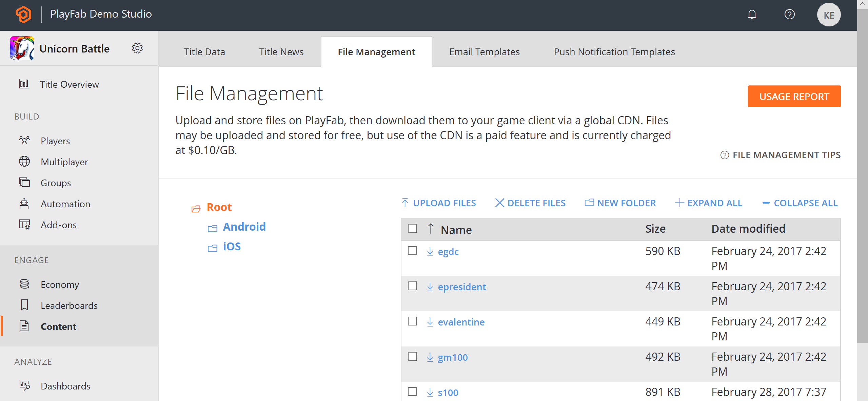Click the Usage Report button

tap(794, 96)
